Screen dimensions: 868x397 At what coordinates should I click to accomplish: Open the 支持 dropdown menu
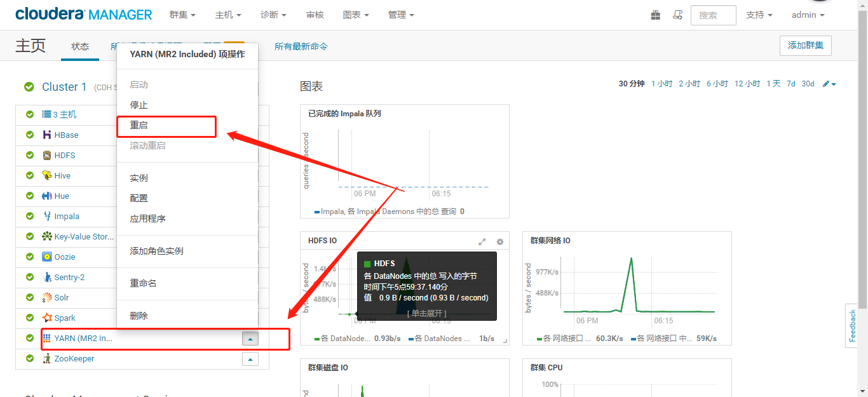pyautogui.click(x=759, y=15)
